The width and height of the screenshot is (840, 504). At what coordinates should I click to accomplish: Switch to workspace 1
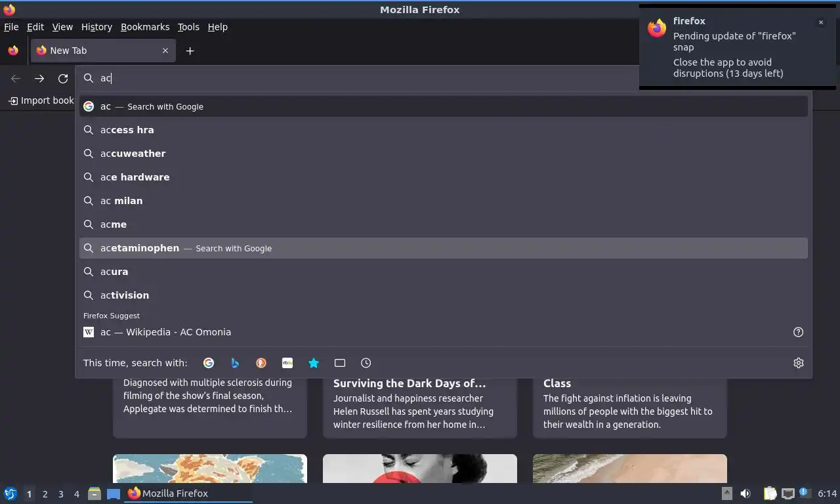(x=29, y=493)
